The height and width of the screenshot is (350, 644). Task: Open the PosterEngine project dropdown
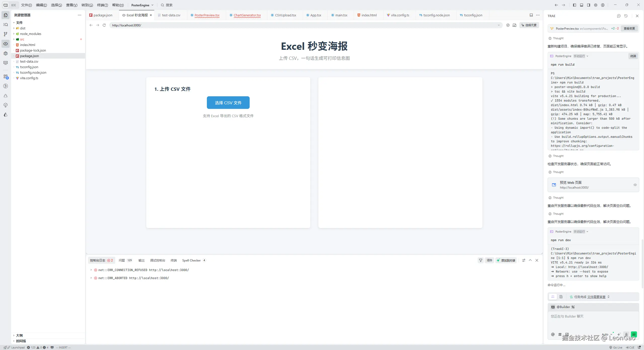point(142,5)
